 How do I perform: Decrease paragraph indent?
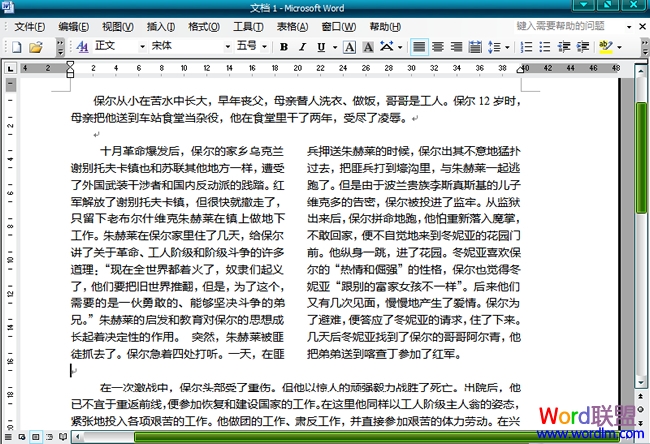click(561, 47)
